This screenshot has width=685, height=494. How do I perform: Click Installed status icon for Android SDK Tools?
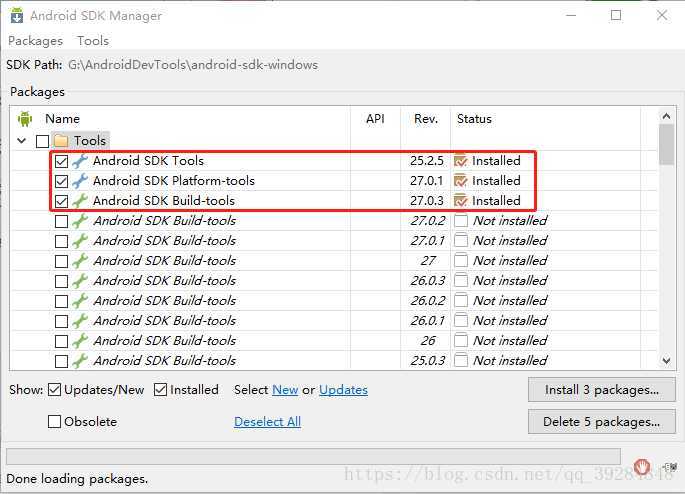pos(461,161)
